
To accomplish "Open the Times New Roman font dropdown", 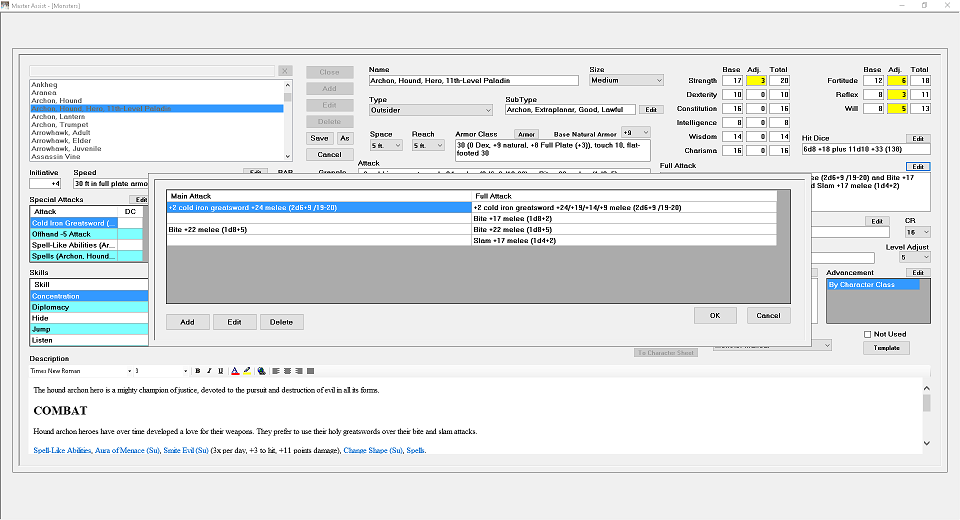I will click(81, 371).
